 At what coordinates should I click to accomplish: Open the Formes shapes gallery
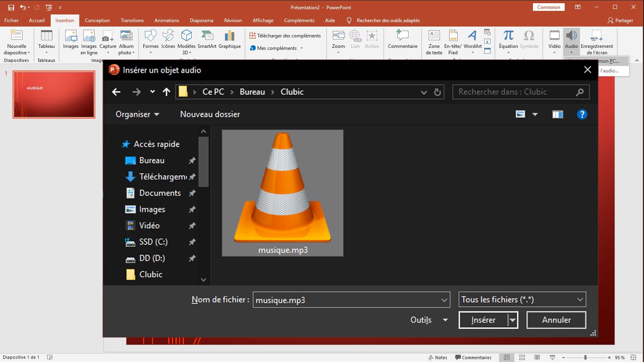[x=151, y=42]
